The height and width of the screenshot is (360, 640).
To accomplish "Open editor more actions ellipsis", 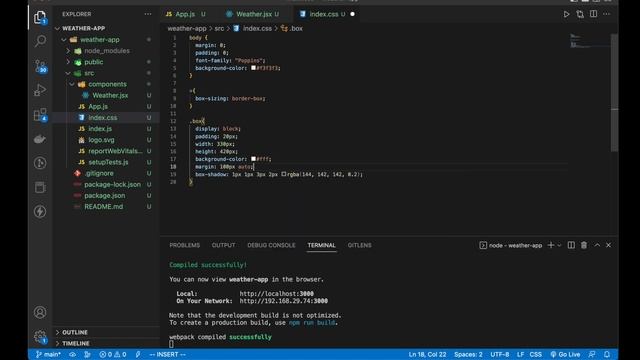I will click(607, 14).
